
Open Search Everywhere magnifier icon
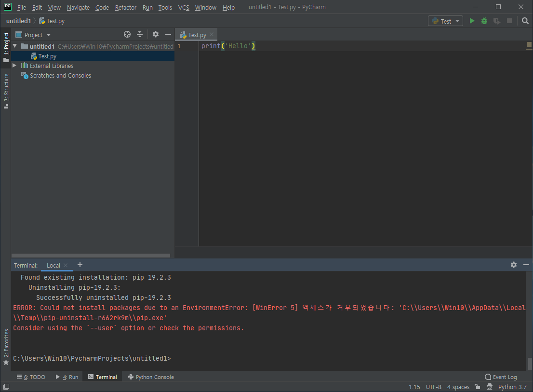click(525, 21)
